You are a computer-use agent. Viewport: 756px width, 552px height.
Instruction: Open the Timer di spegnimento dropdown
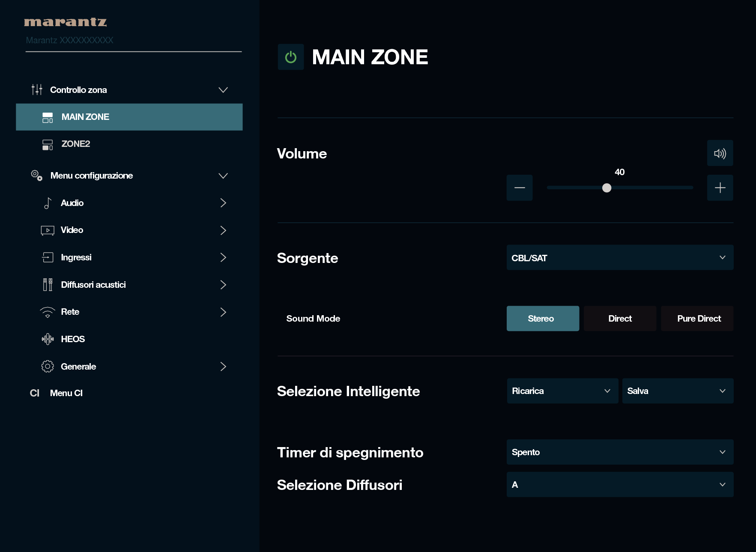click(619, 452)
